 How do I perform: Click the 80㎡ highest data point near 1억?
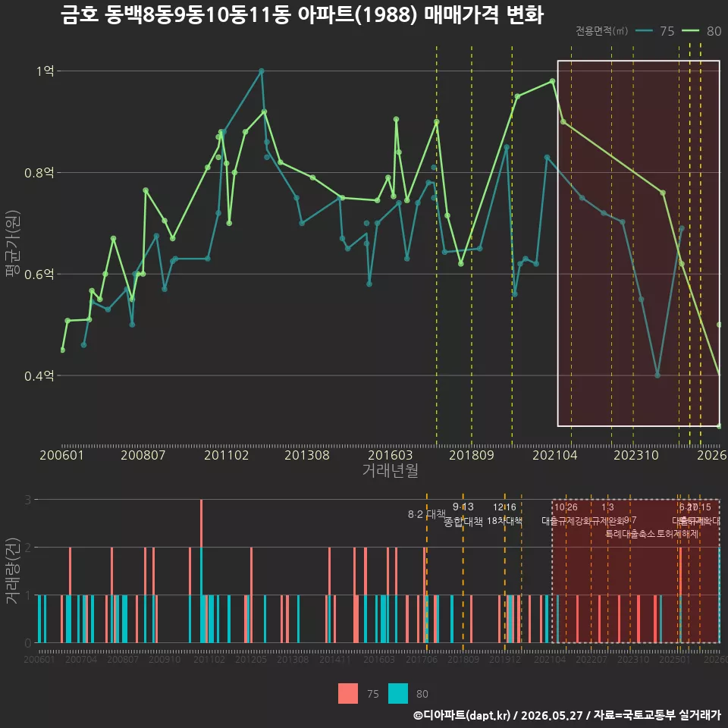(553, 81)
